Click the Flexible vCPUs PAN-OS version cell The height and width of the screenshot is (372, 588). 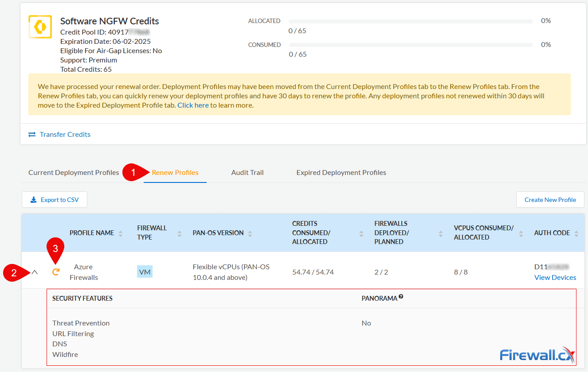pyautogui.click(x=231, y=272)
